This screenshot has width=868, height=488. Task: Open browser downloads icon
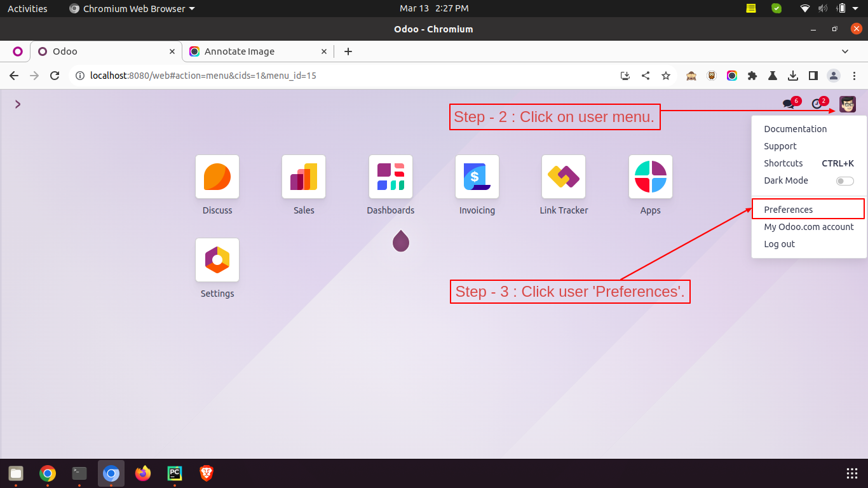click(793, 76)
